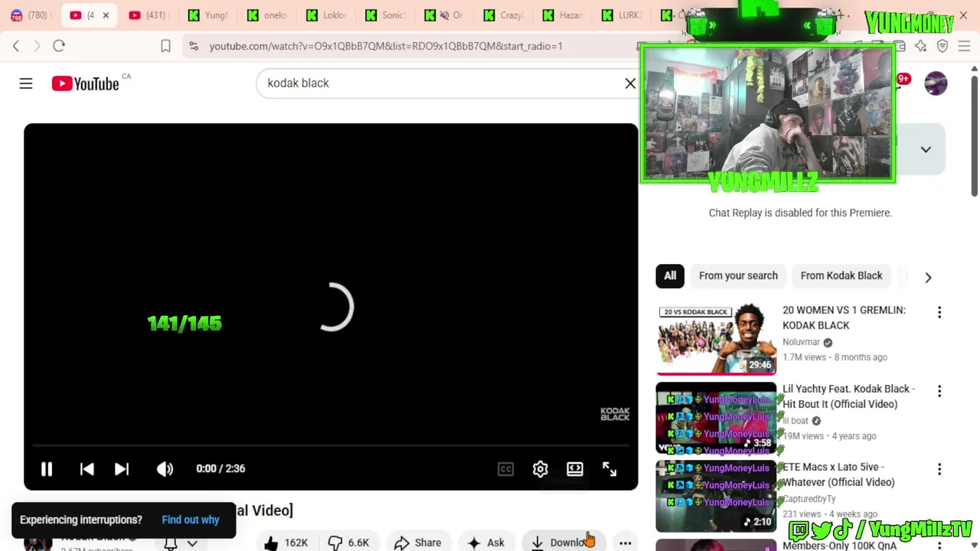Skip to previous video
This screenshot has height=551, width=980.
[x=87, y=468]
